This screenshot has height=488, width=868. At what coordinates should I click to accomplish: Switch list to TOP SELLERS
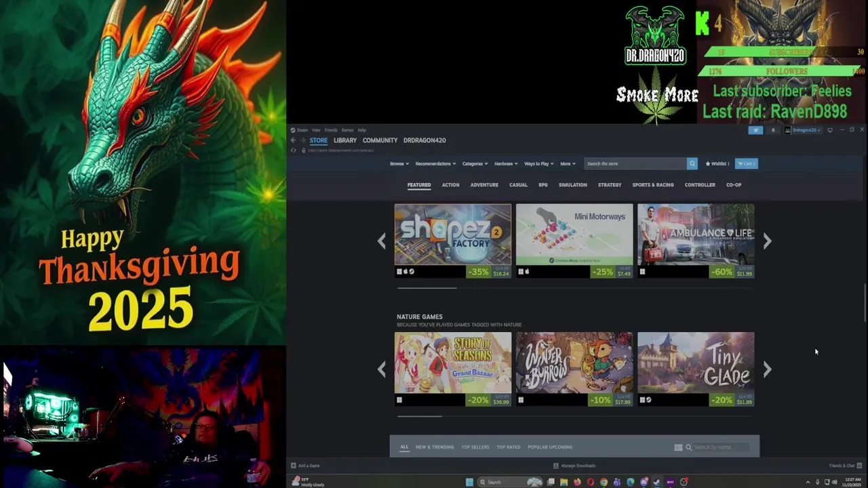click(475, 447)
